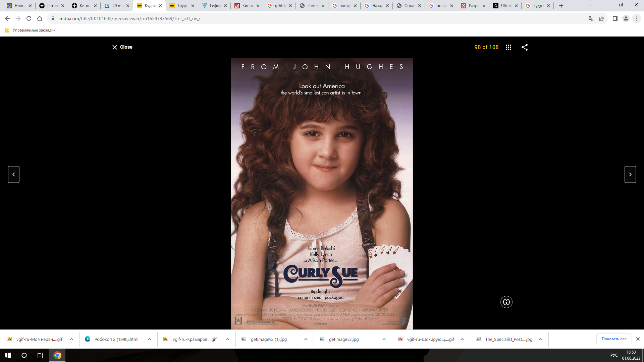The height and width of the screenshot is (362, 644).
Task: Open the Windows Start menu
Action: pos(8,355)
